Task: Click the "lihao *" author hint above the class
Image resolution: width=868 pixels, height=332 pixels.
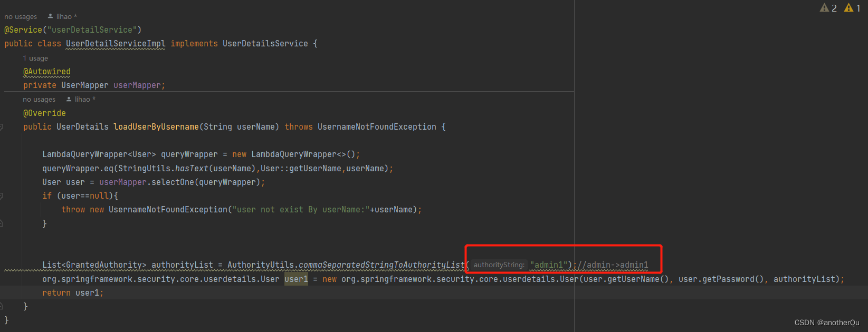Action: [x=66, y=16]
